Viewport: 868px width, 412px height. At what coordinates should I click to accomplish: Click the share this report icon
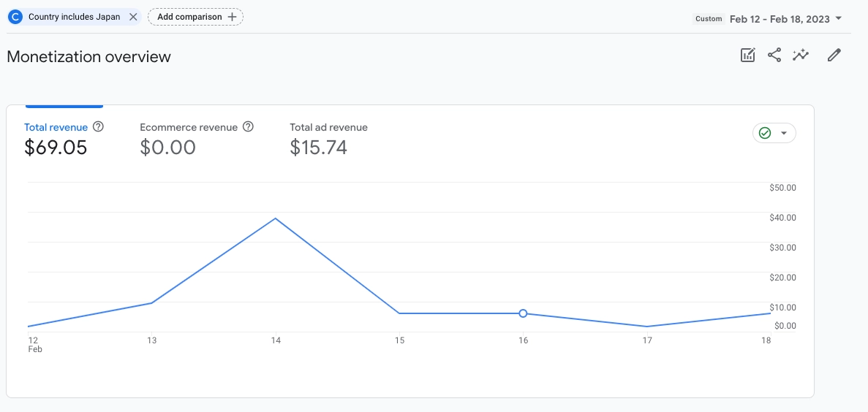[774, 55]
